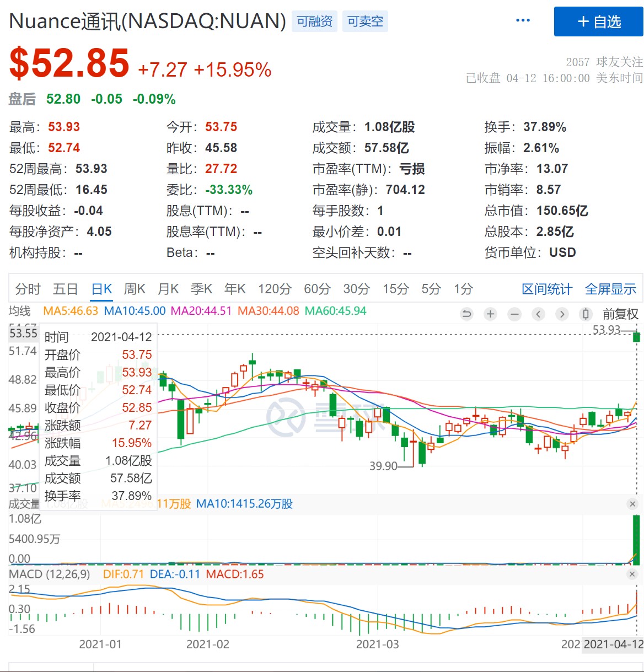644x672 pixels.
Task: Select the 季K chart tab
Action: point(202,289)
